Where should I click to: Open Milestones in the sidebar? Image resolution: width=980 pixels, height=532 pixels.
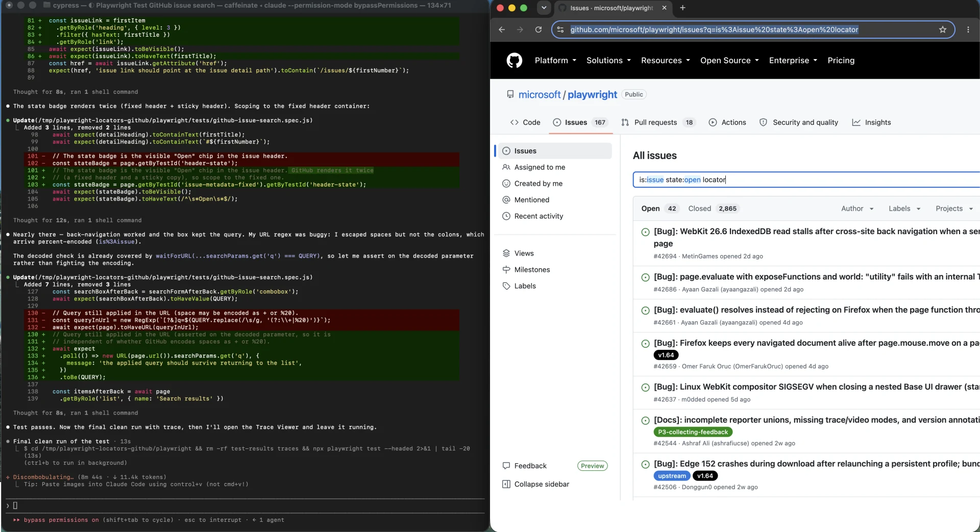[555, 270]
